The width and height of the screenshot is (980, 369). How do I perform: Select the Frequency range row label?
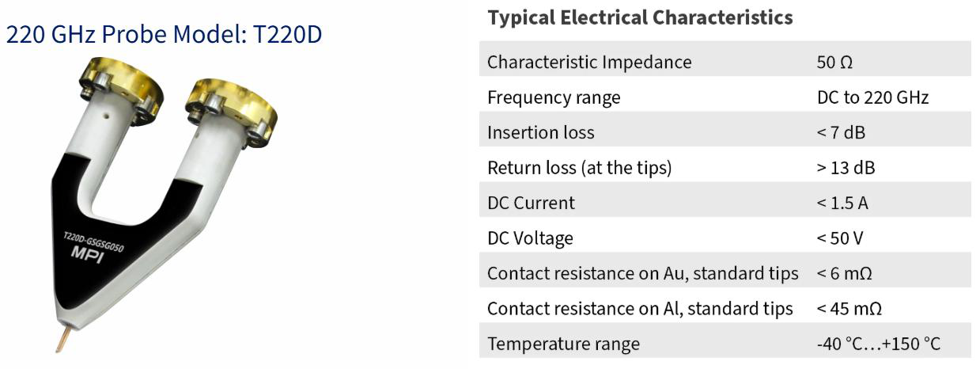[554, 97]
